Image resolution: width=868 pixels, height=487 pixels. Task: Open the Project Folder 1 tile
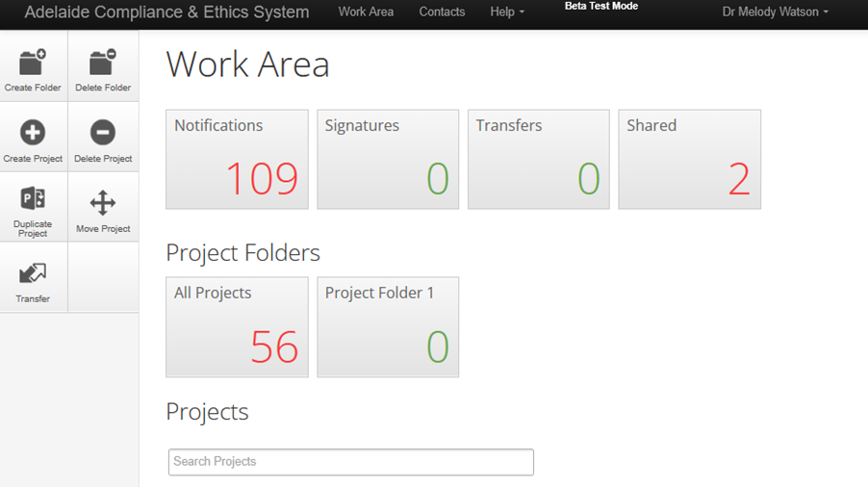click(388, 327)
